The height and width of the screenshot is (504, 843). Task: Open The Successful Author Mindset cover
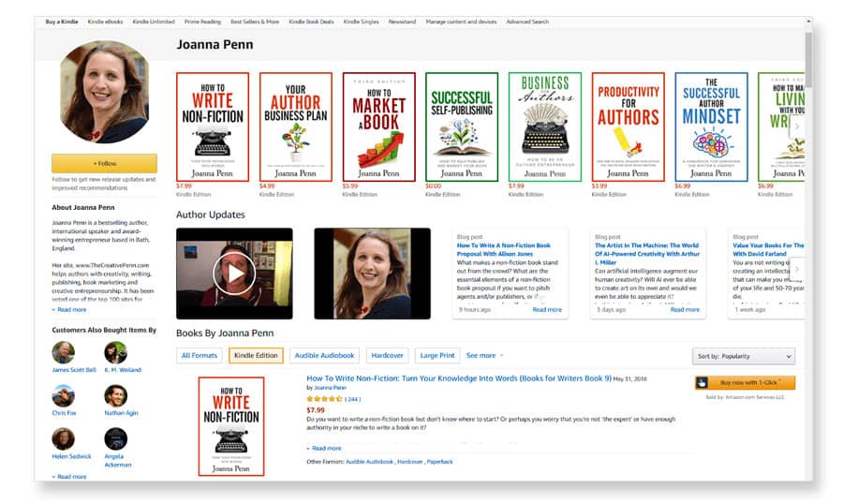click(711, 127)
